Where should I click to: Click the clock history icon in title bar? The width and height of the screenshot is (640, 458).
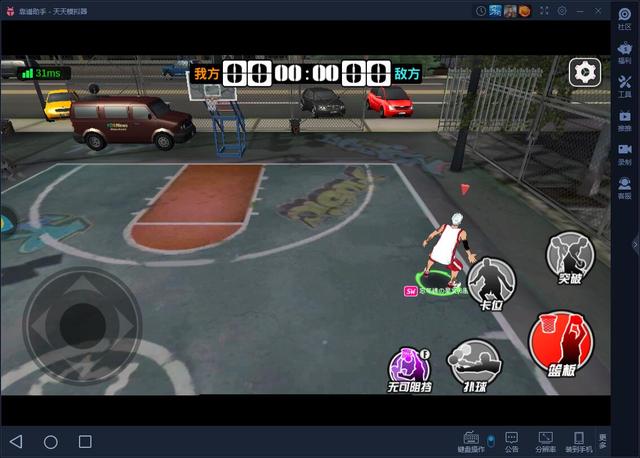click(480, 11)
